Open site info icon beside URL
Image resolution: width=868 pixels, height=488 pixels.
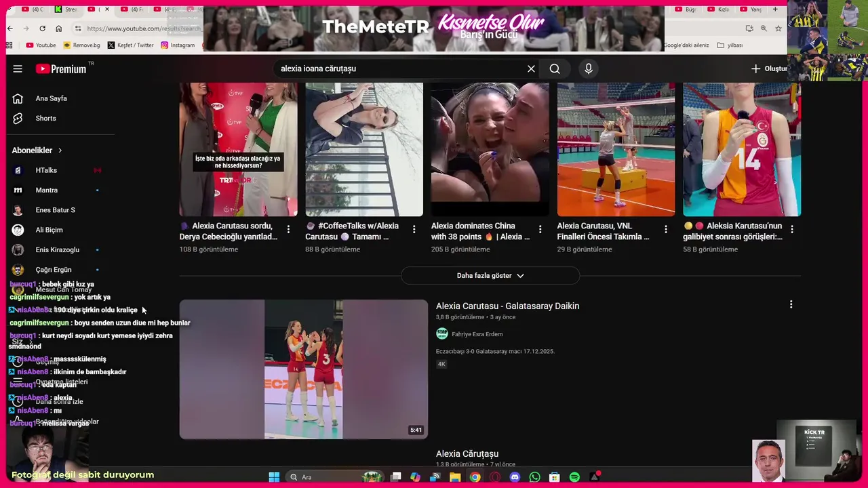point(78,28)
